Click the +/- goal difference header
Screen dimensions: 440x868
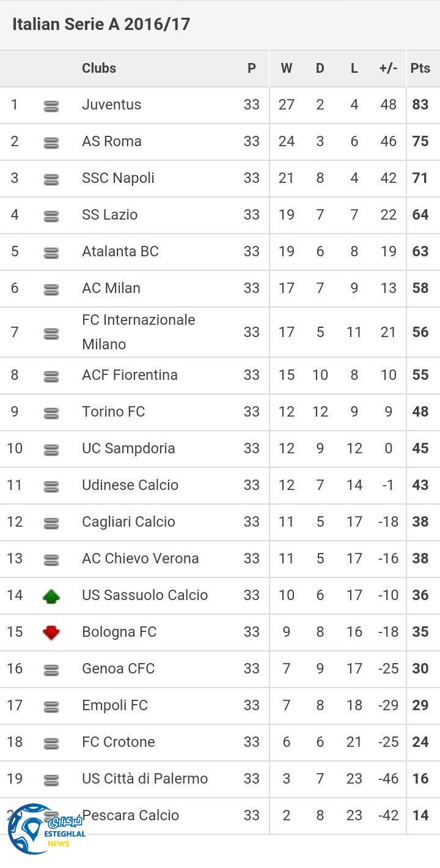point(388,68)
